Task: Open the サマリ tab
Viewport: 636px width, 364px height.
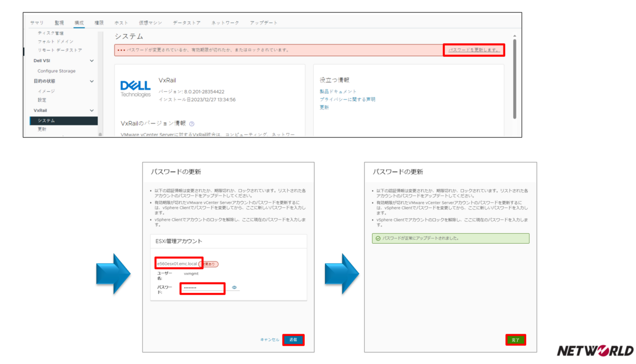Action: (x=37, y=23)
